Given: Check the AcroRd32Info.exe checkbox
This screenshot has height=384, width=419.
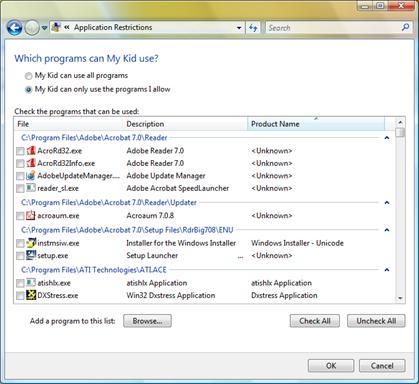Looking at the screenshot, I should pos(20,164).
